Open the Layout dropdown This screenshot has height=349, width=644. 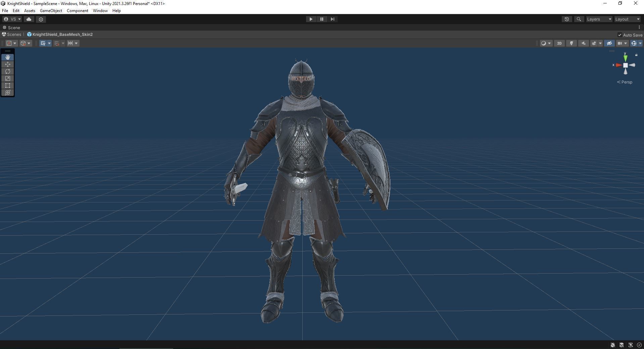(628, 19)
